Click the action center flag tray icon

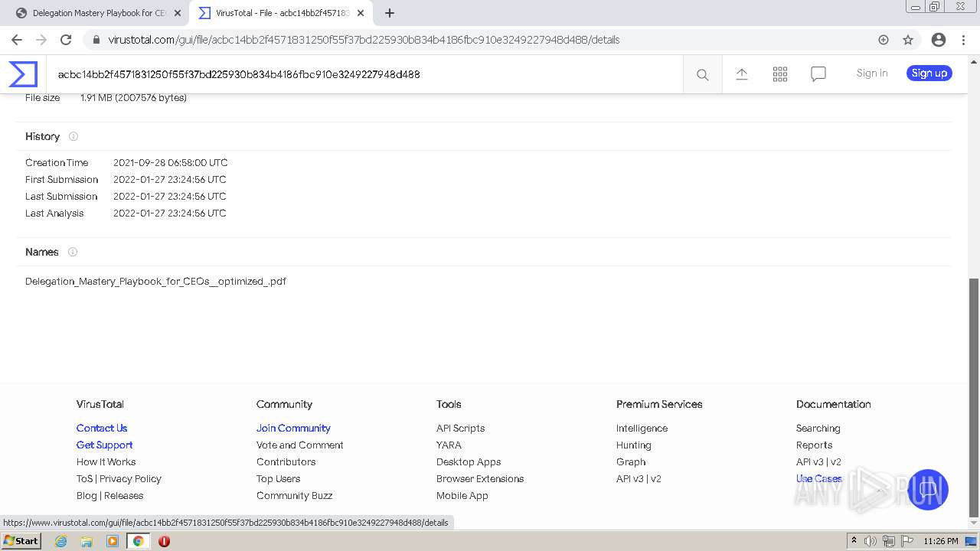907,541
